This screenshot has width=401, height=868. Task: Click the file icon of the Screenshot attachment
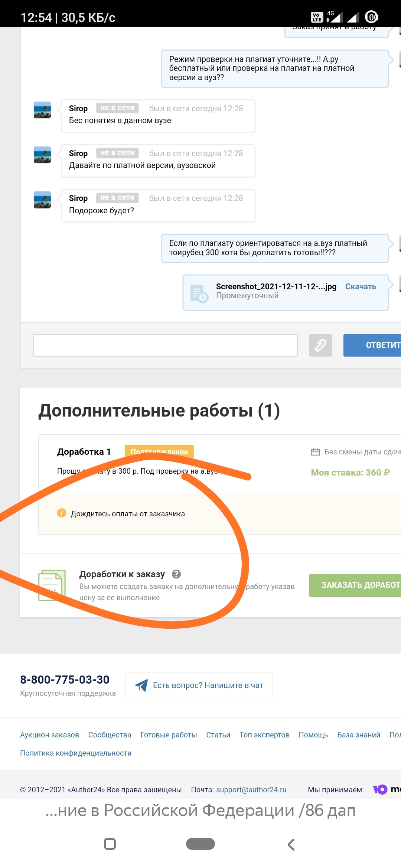pyautogui.click(x=199, y=294)
